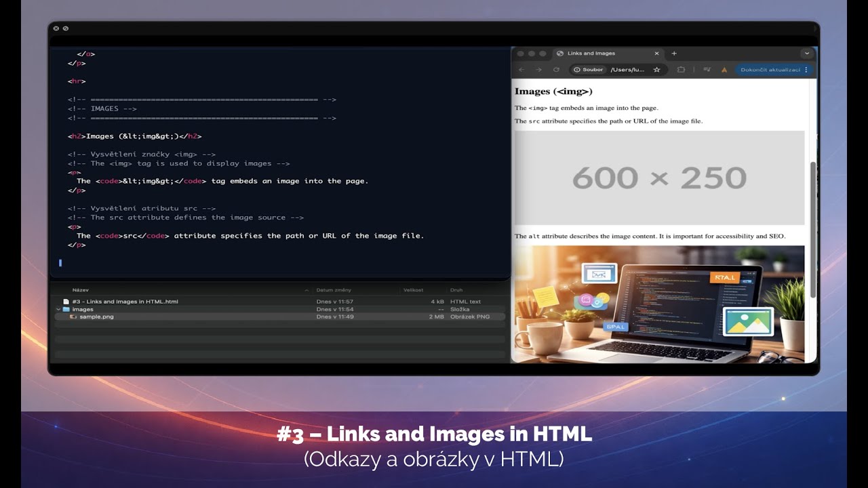The image size is (868, 488).
Task: Click the browser page vertical scrollbar
Action: (813, 230)
